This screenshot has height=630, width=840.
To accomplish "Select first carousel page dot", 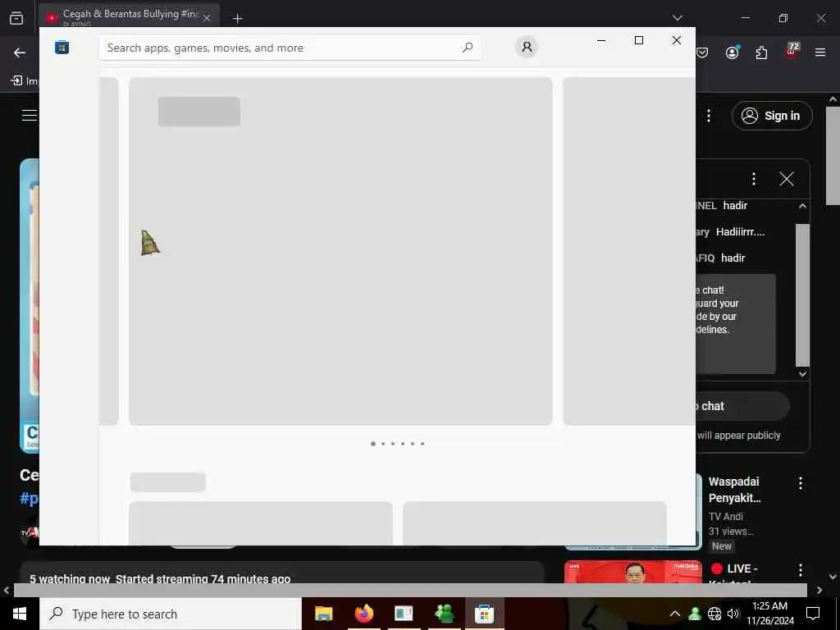I will coord(373,444).
